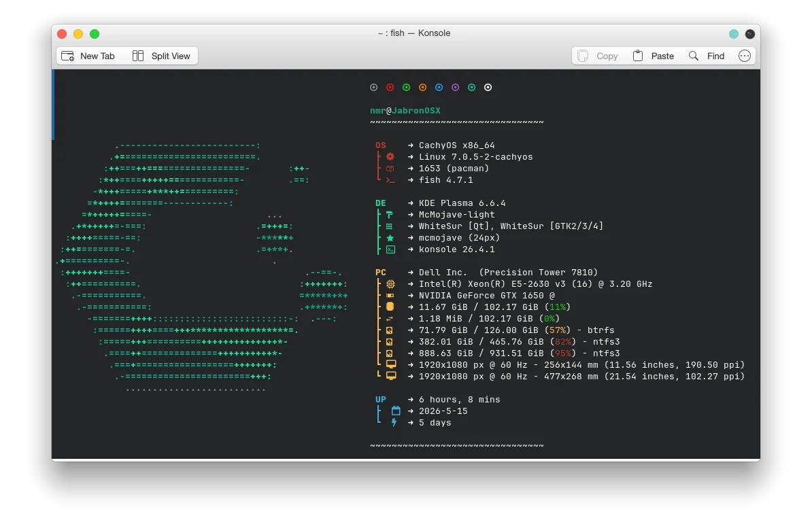Viewport: 812px width, 520px height.
Task: Click the blue lightning bolt icon
Action: click(x=394, y=423)
